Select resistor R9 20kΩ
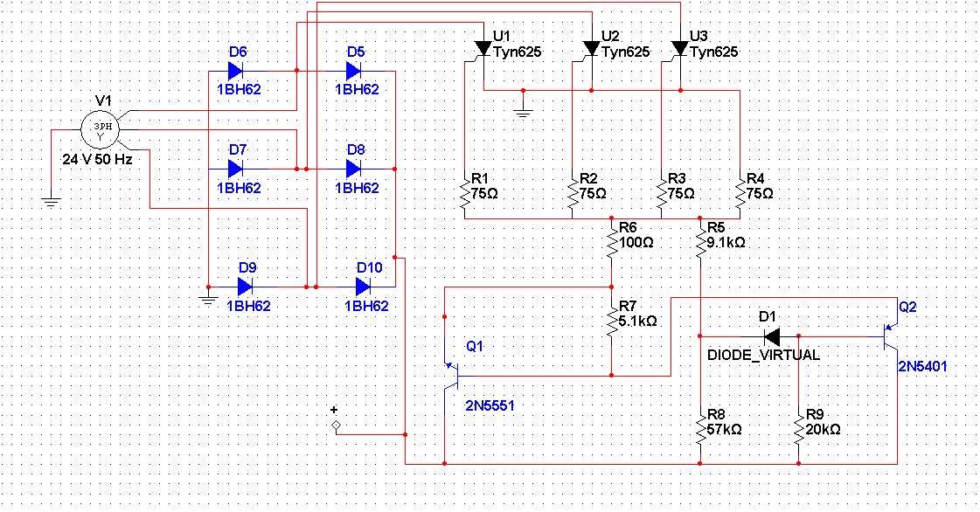Image resolution: width=980 pixels, height=512 pixels. point(798,428)
